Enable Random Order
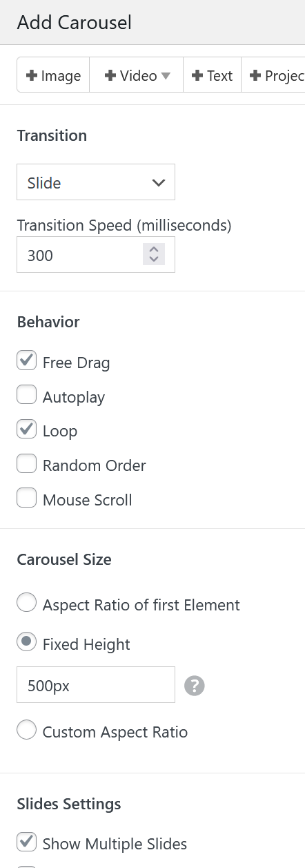305x868 pixels. (x=27, y=464)
